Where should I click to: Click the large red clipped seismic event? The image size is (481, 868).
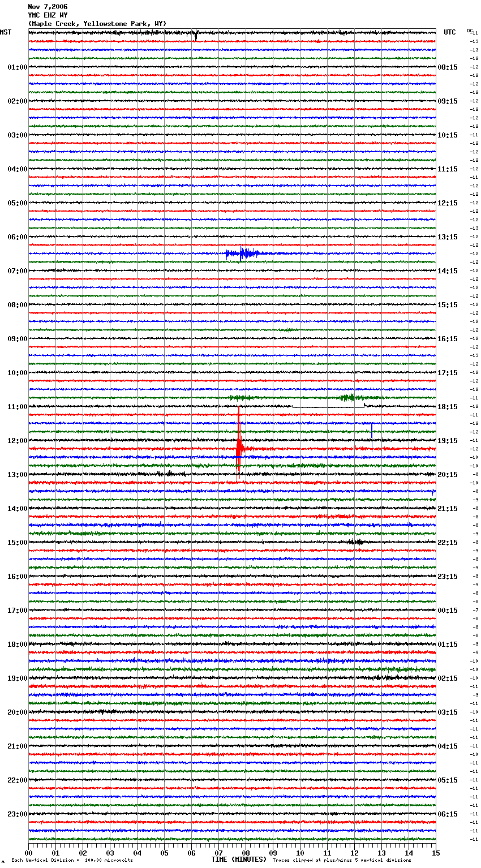click(239, 445)
